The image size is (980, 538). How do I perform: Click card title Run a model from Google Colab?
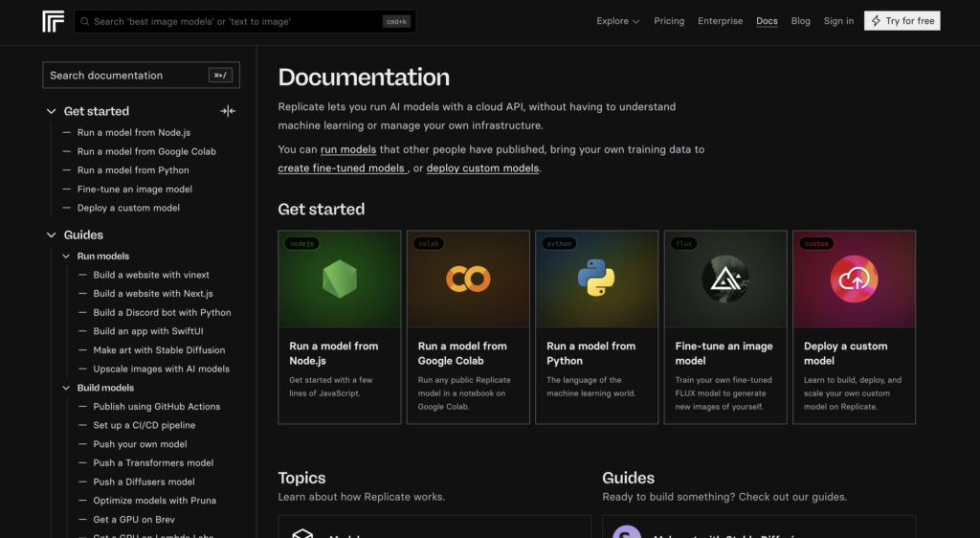[462, 353]
